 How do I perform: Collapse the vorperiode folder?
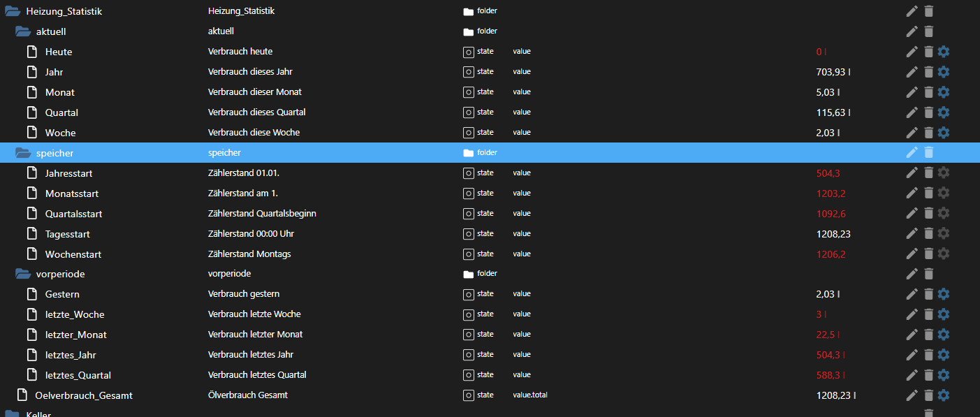(x=23, y=275)
